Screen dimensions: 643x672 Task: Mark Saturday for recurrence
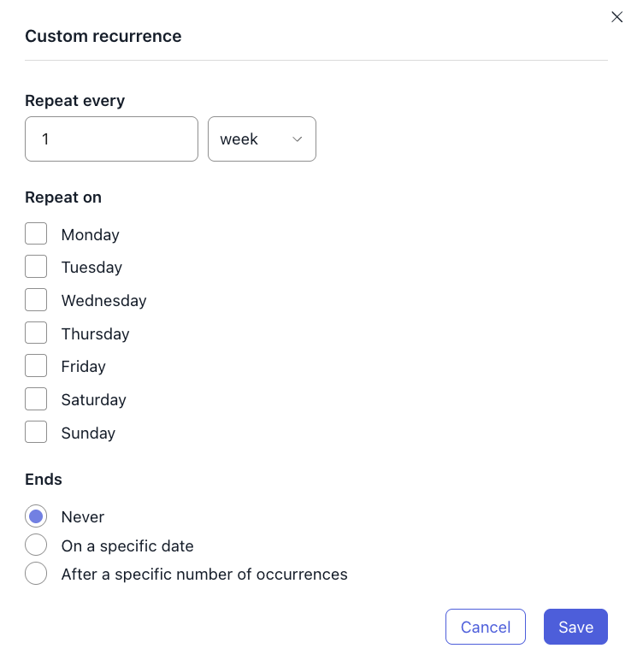[36, 399]
